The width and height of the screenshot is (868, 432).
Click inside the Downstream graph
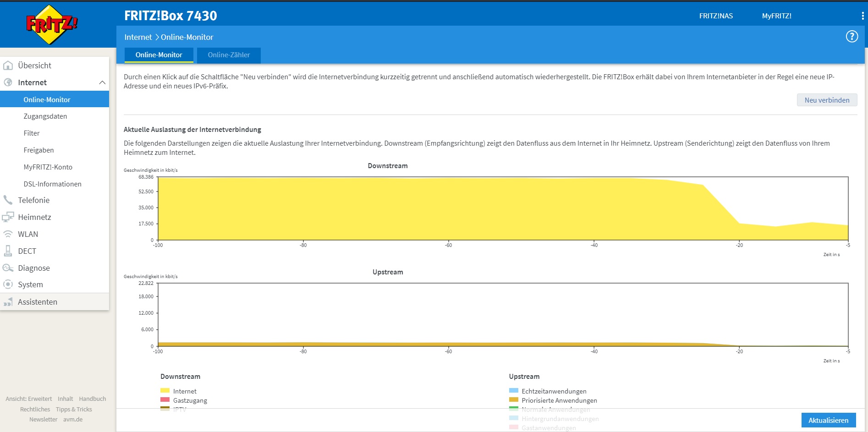pos(503,208)
